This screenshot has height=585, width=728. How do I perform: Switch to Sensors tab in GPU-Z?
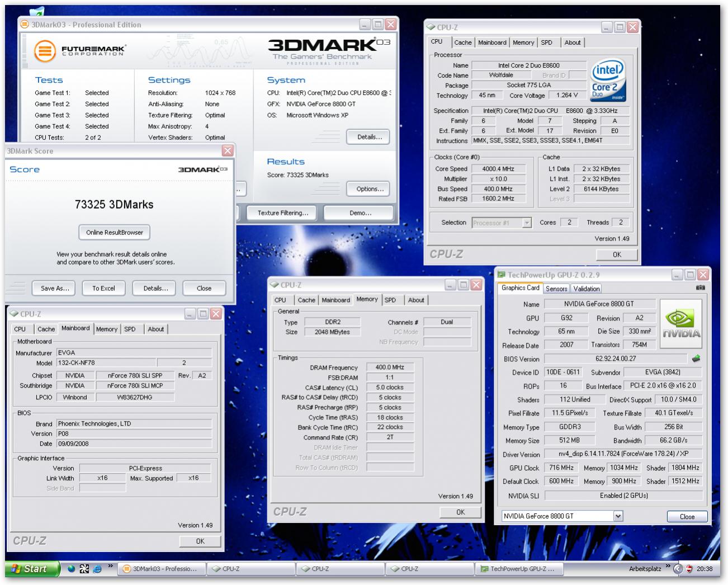click(556, 289)
